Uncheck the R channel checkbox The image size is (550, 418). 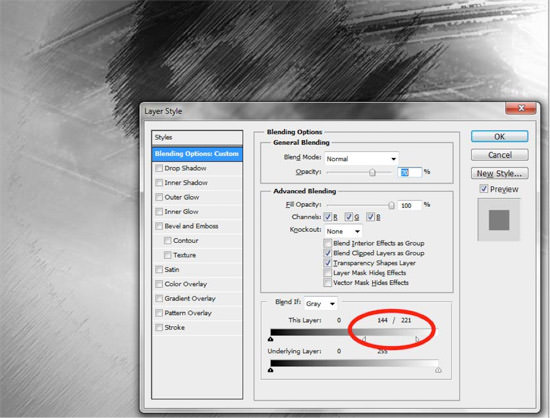click(x=328, y=217)
